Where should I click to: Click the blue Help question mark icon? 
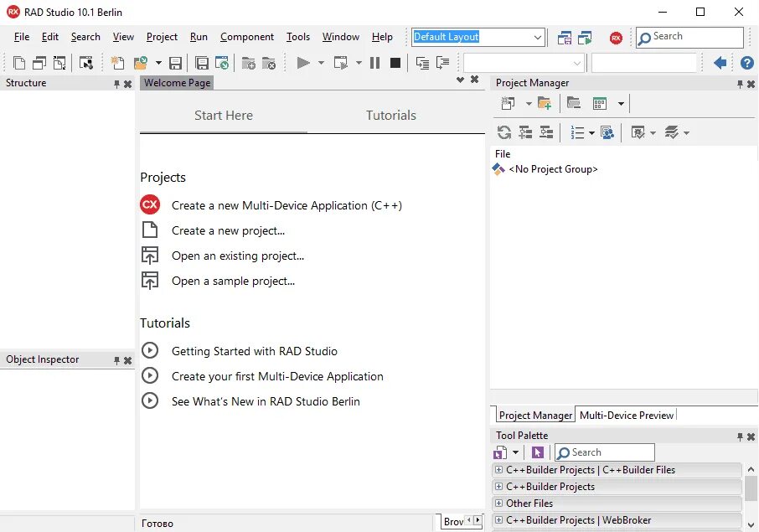pos(747,63)
